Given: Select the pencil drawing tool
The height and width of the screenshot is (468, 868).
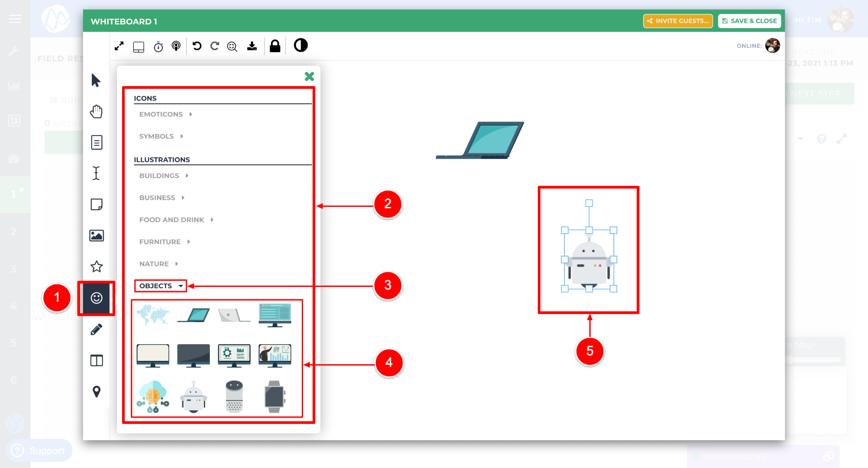Looking at the screenshot, I should click(x=96, y=329).
